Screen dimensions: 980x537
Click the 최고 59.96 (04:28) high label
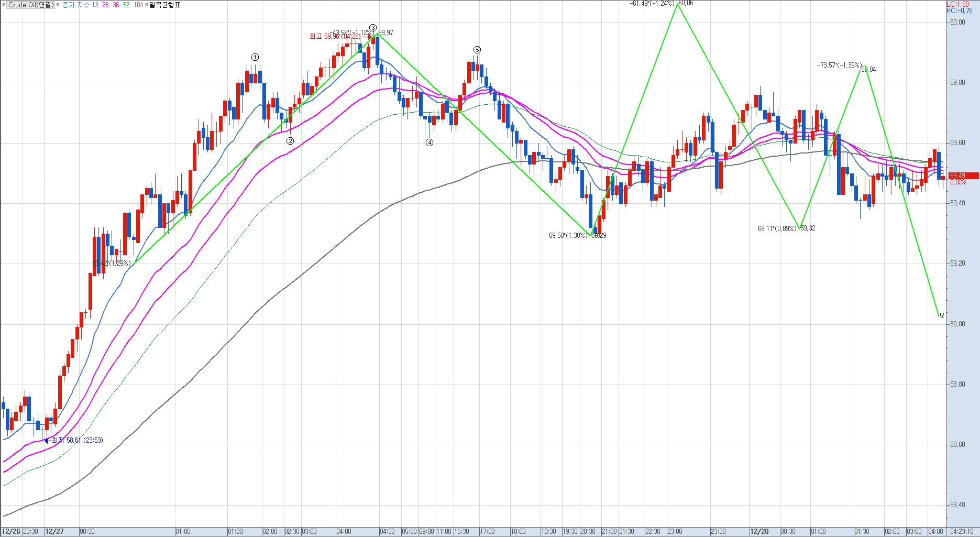335,37
